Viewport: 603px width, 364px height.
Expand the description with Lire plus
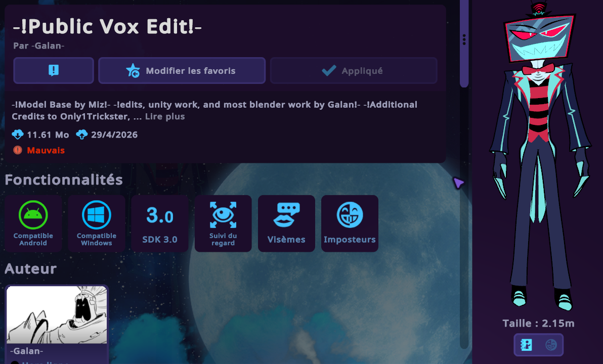click(164, 116)
